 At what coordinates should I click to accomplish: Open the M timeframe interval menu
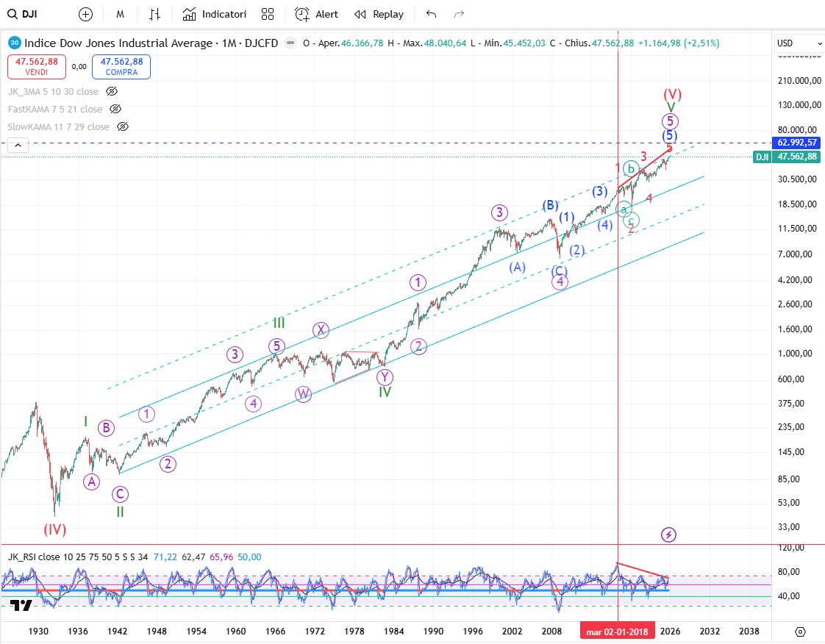coord(121,14)
